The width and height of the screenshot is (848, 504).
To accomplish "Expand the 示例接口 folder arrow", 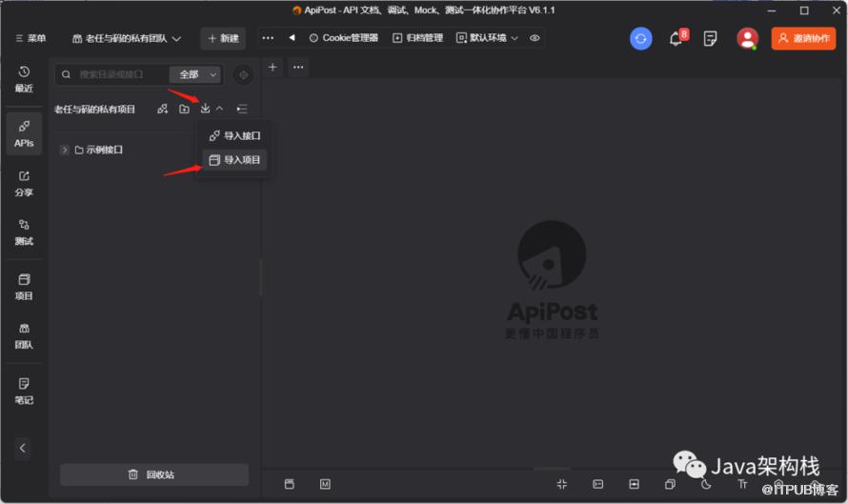I will pos(65,150).
